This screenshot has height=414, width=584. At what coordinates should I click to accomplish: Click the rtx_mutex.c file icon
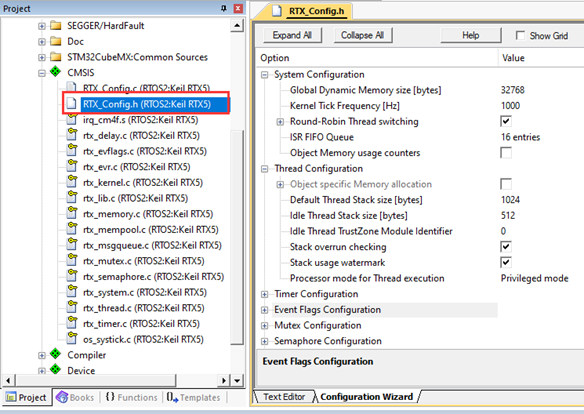click(72, 260)
